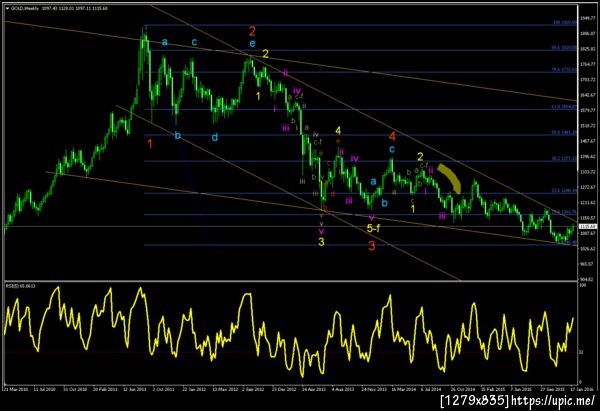Select the olive curved arrow object on the chart
Image resolution: width=600 pixels, height=411 pixels.
coord(450,177)
